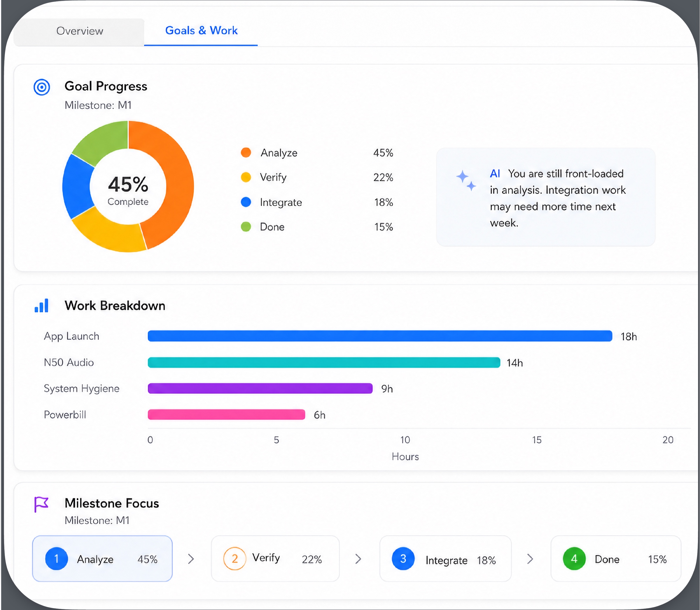Click 'Milestone: M1' under Goal Progress
This screenshot has width=700, height=610.
click(98, 105)
